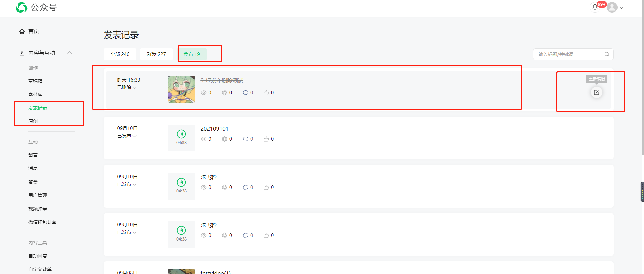Image resolution: width=644 pixels, height=274 pixels.
Task: Click the comment bubble icon on first 陀飞轮 post
Action: [245, 187]
